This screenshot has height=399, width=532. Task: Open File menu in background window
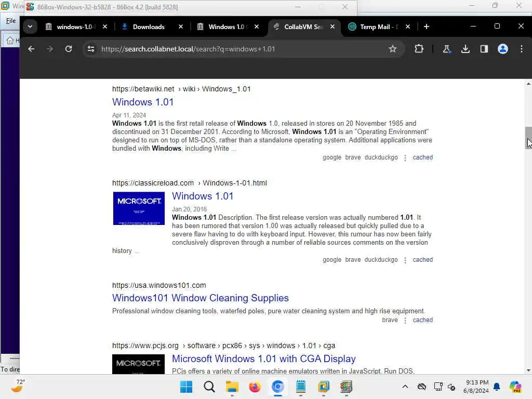coord(11,21)
